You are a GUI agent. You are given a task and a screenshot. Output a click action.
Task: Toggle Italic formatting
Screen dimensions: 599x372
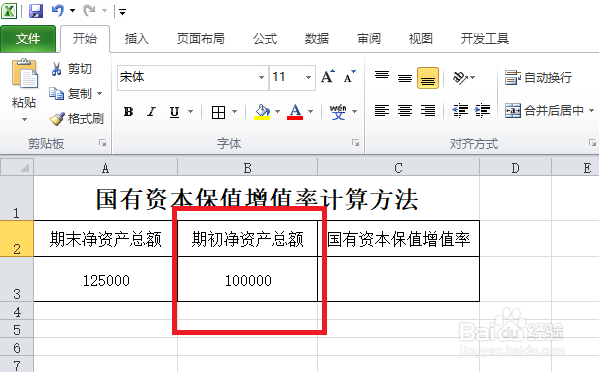[x=151, y=112]
